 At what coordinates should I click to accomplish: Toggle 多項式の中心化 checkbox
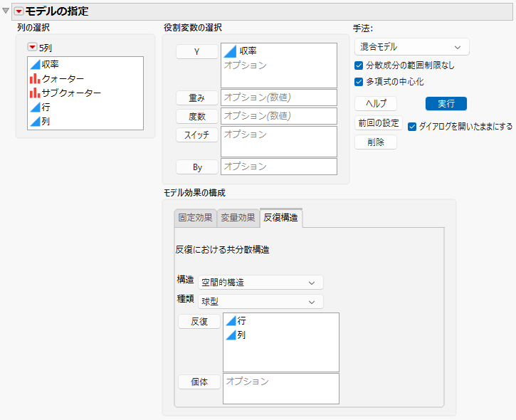pos(359,82)
